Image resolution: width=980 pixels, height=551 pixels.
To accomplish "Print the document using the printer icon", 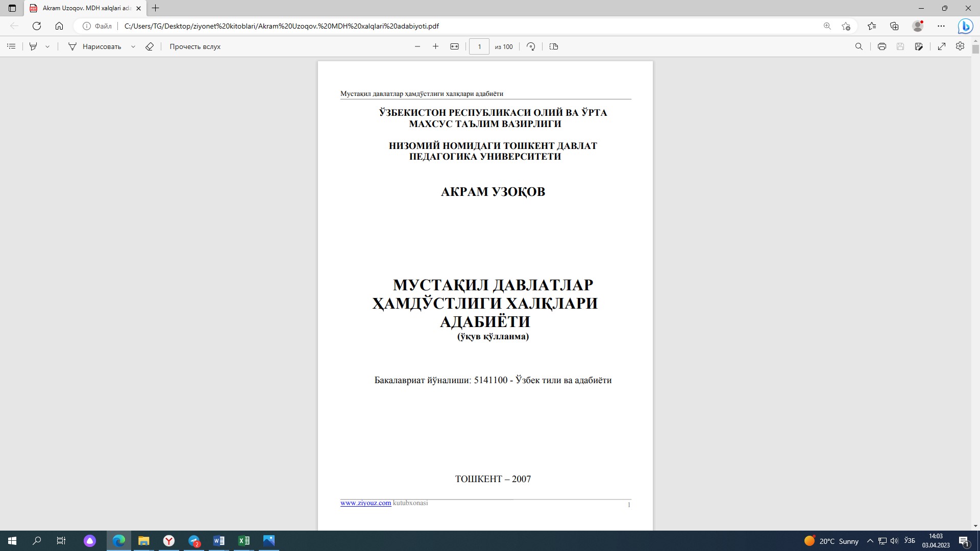I will pyautogui.click(x=881, y=46).
